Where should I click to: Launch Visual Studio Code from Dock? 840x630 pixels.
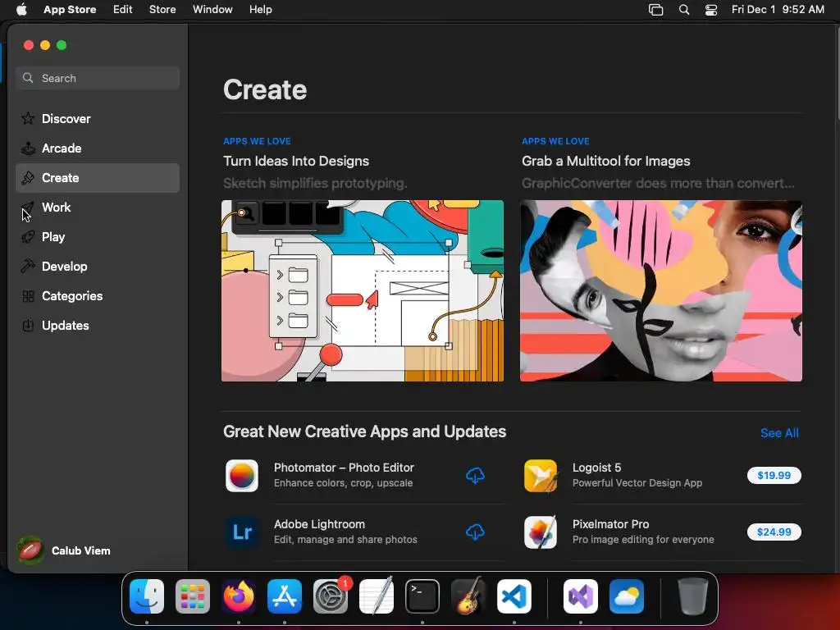(514, 596)
